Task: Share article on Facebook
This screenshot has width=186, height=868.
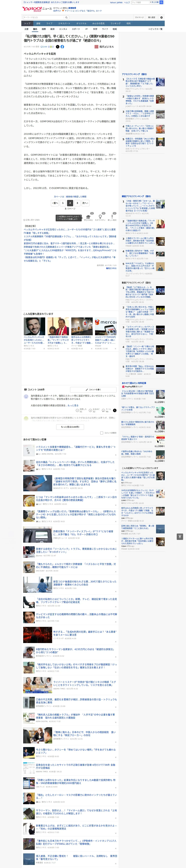Action: [62, 47]
